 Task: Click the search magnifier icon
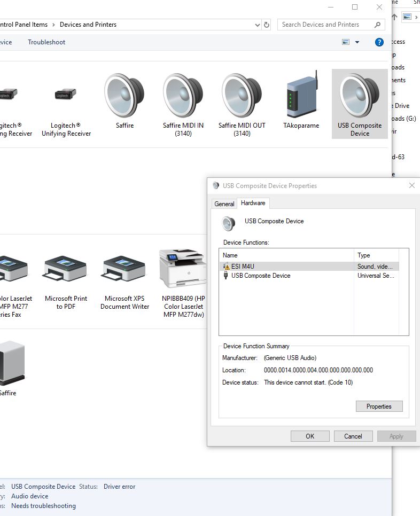point(378,25)
